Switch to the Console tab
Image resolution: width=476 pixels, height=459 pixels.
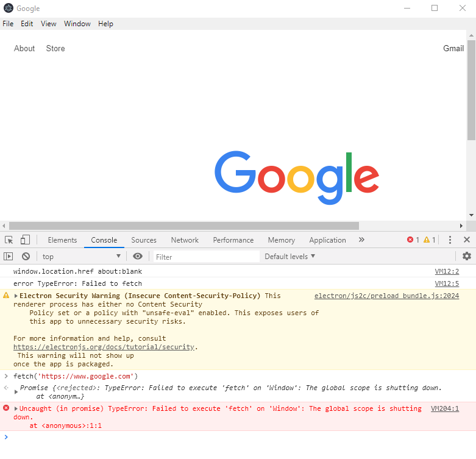click(104, 240)
